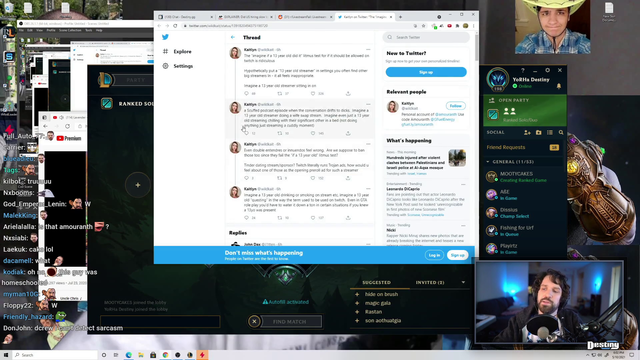Click the League client help question mark
This screenshot has height=360, width=640.
tap(522, 71)
